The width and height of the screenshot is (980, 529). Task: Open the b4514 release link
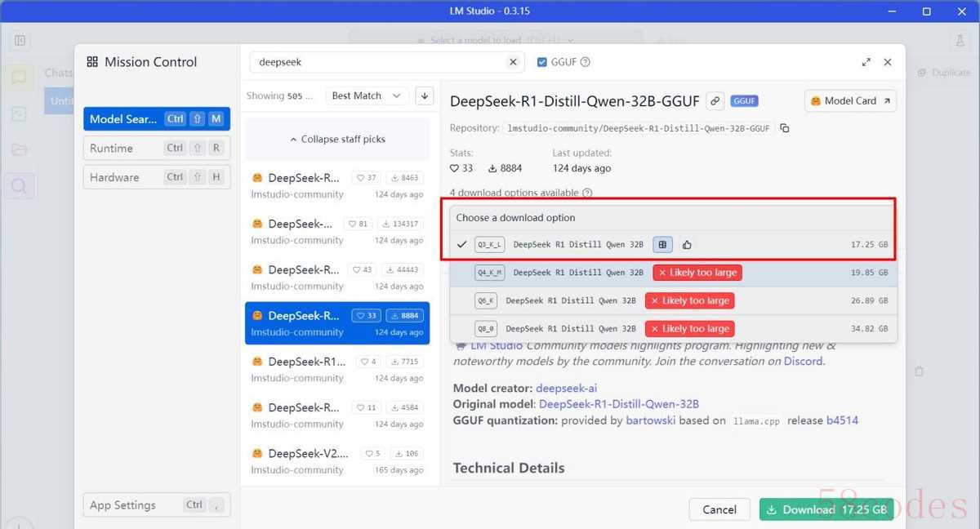[842, 420]
